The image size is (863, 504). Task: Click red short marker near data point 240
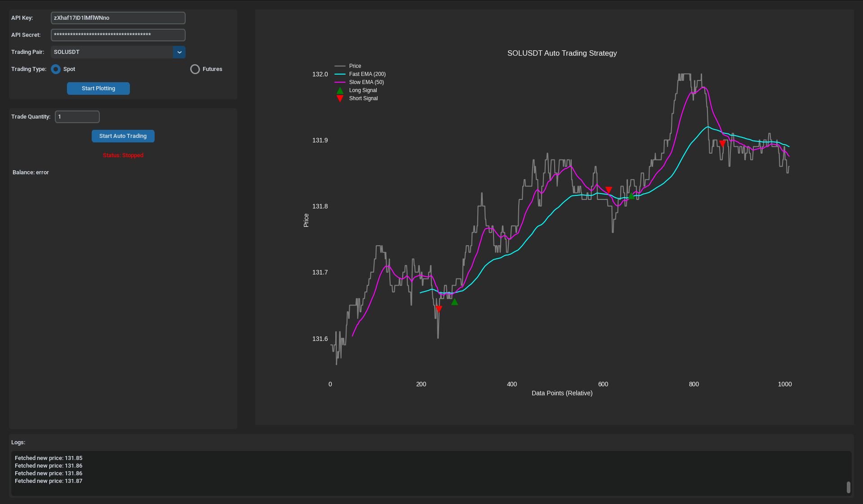439,309
